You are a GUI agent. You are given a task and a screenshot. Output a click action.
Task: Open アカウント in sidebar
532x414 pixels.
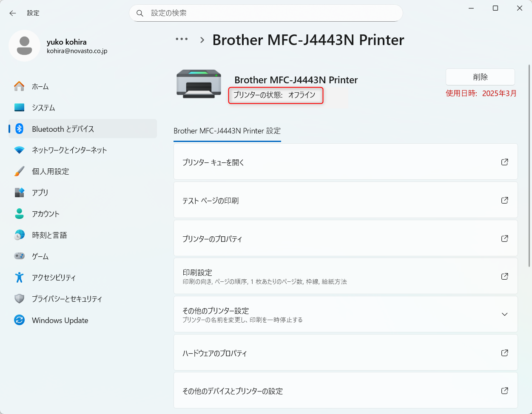pyautogui.click(x=83, y=214)
